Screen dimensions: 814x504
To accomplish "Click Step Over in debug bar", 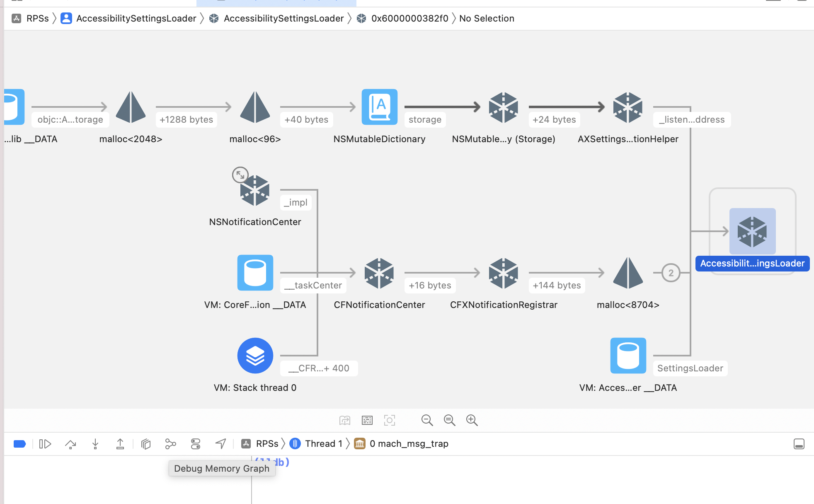I will pos(70,444).
